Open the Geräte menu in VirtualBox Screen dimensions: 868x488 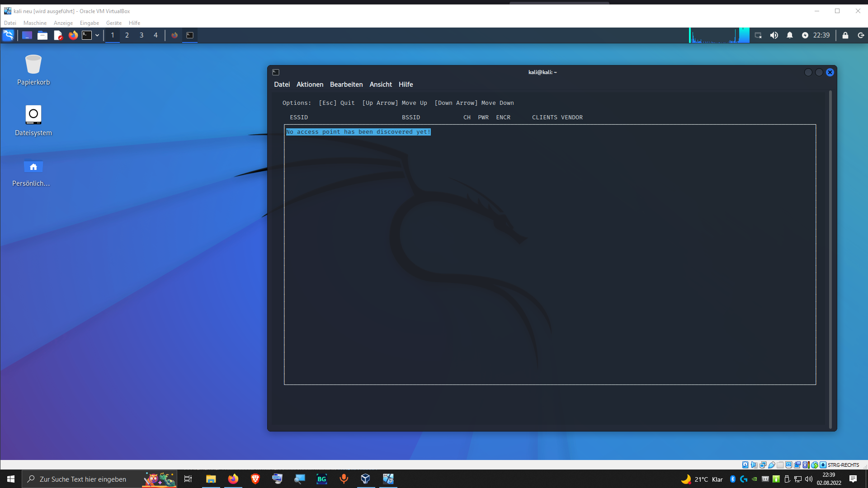[x=113, y=23]
